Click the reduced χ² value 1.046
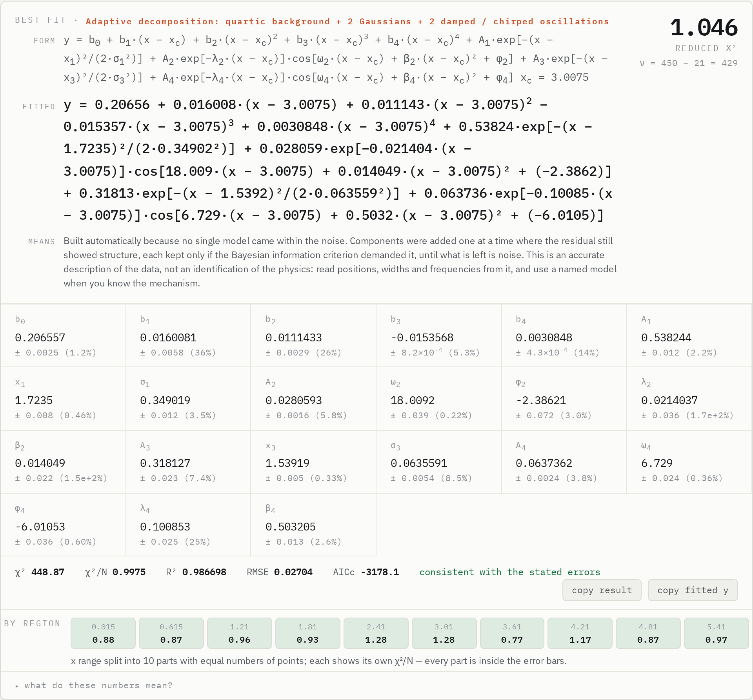This screenshot has width=753, height=700. pyautogui.click(x=704, y=27)
